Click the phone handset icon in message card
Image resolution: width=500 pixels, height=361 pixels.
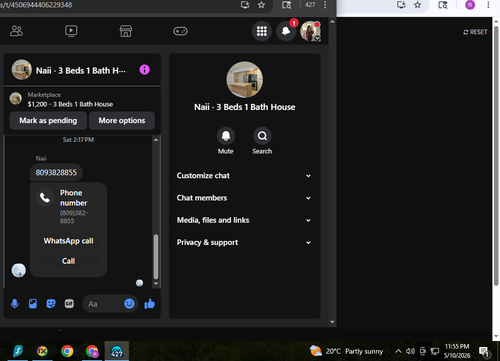pos(45,198)
